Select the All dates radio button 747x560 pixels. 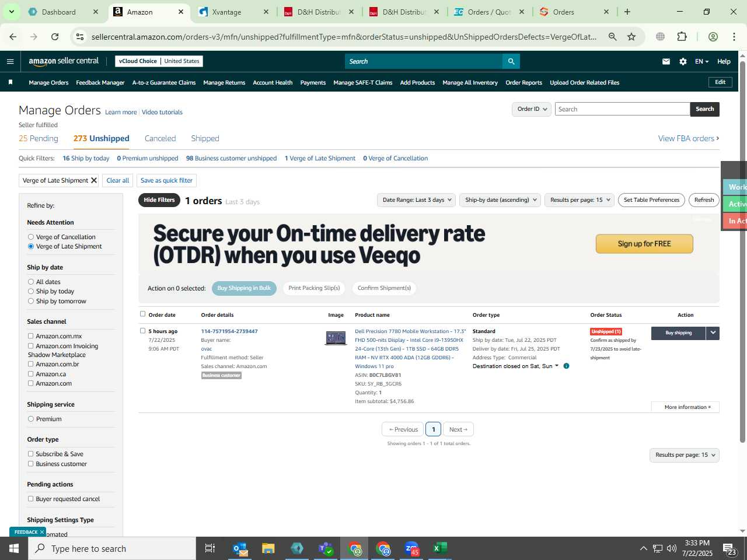point(31,282)
